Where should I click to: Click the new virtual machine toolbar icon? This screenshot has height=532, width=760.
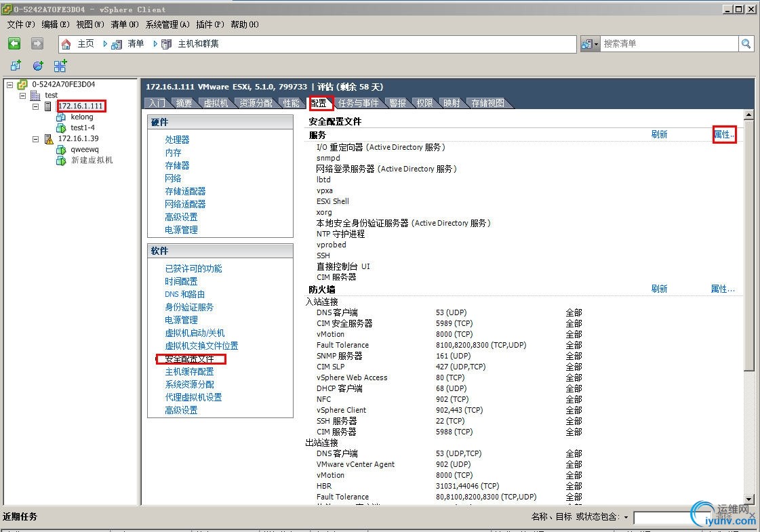point(16,66)
